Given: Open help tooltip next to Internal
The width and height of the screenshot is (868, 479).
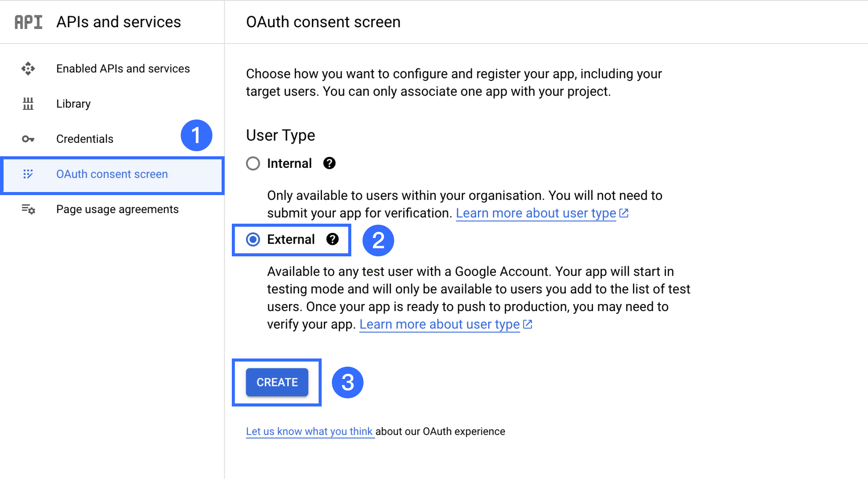Looking at the screenshot, I should [329, 163].
